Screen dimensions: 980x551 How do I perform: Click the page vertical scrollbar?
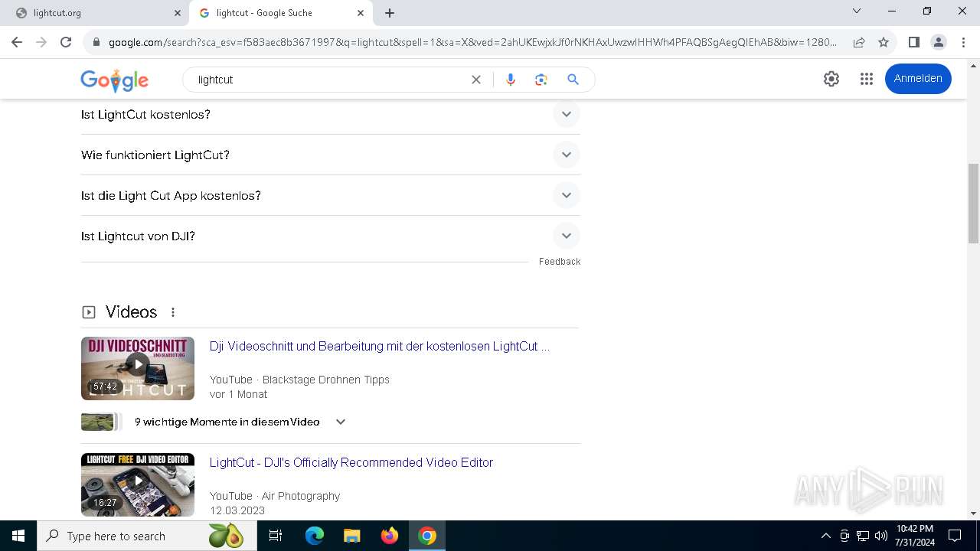point(973,203)
